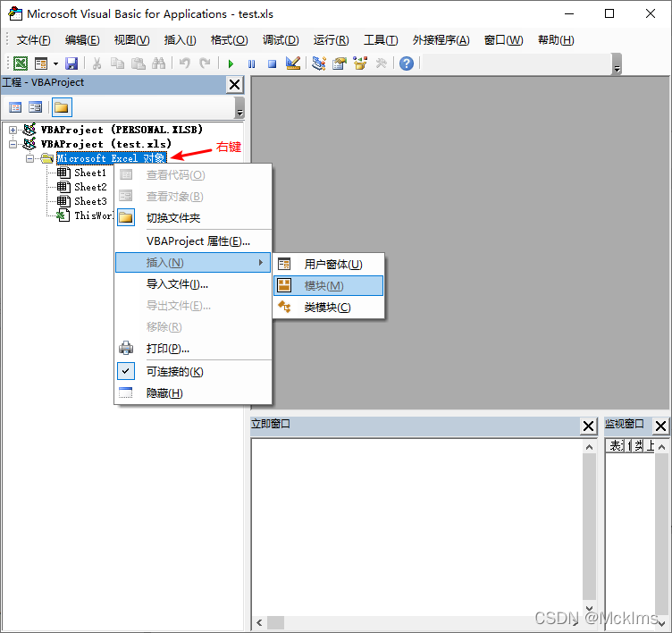The width and height of the screenshot is (672, 633).
Task: Choose 切换文件夹 in context menu
Action: tap(193, 218)
